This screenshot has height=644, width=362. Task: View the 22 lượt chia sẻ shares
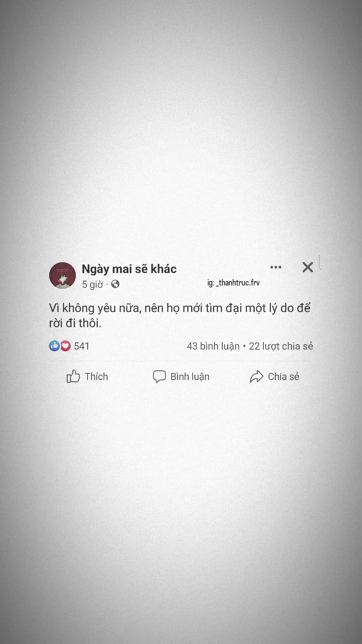pos(281,346)
